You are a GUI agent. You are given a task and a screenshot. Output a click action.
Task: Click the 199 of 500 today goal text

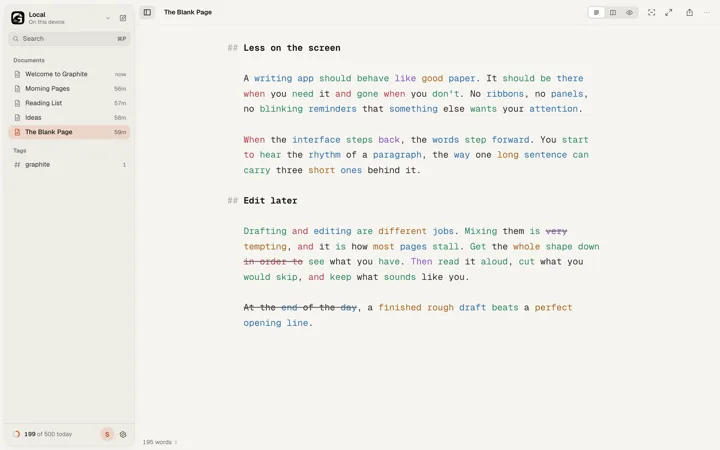[x=48, y=434]
